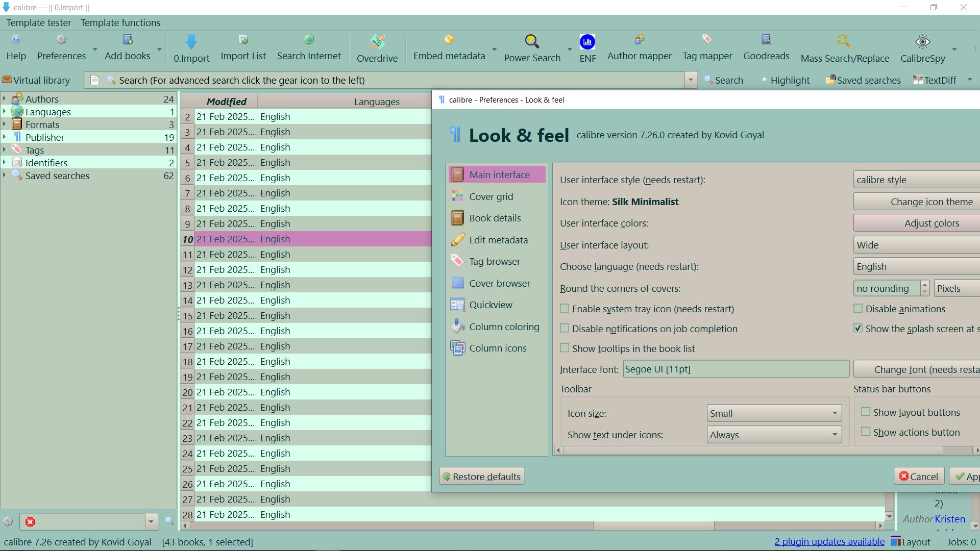
Task: Click the Saved searches button
Action: point(863,80)
